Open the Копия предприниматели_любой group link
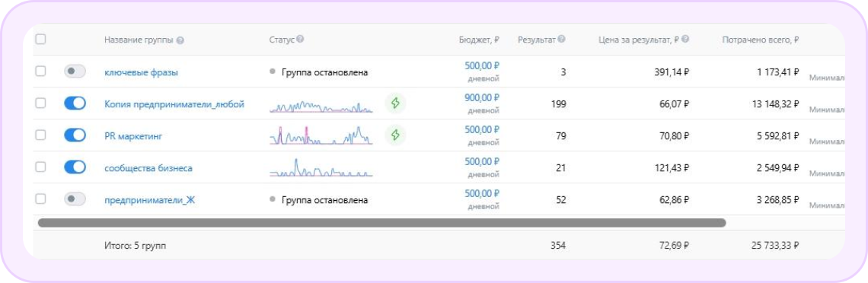Image resolution: width=868 pixels, height=283 pixels. 174,104
